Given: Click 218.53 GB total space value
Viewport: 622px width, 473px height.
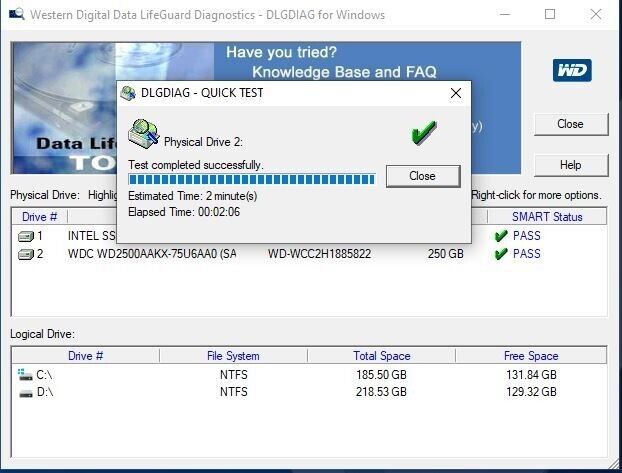Looking at the screenshot, I should point(381,392).
